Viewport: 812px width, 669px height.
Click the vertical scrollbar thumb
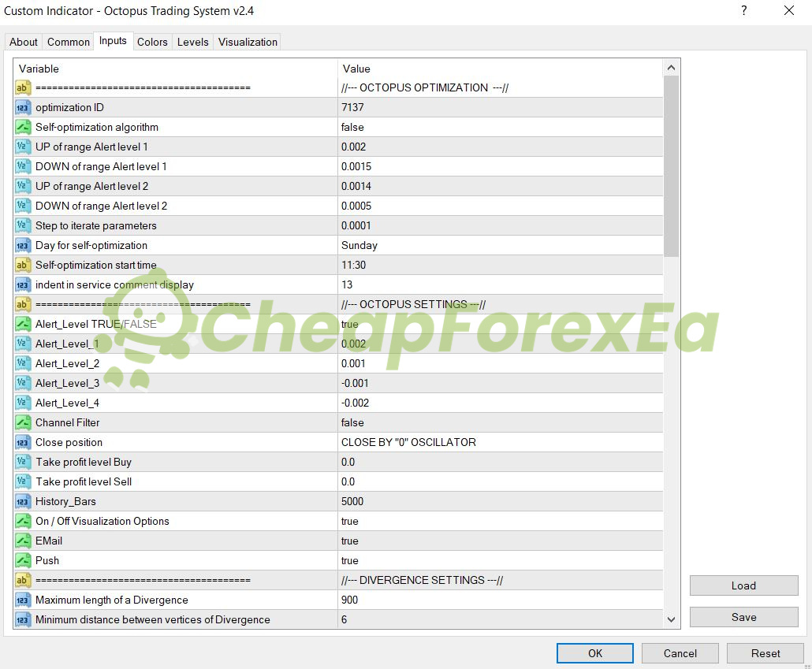pos(671,166)
